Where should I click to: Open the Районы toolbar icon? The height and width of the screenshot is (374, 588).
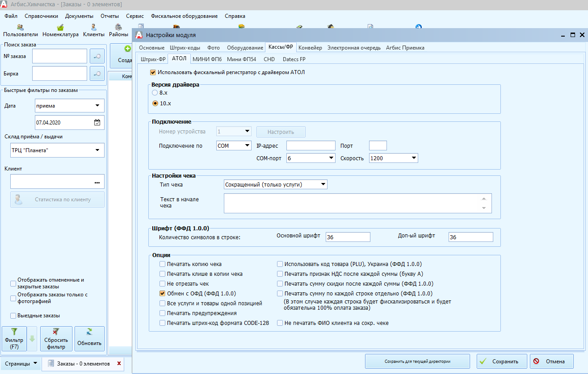tap(118, 30)
